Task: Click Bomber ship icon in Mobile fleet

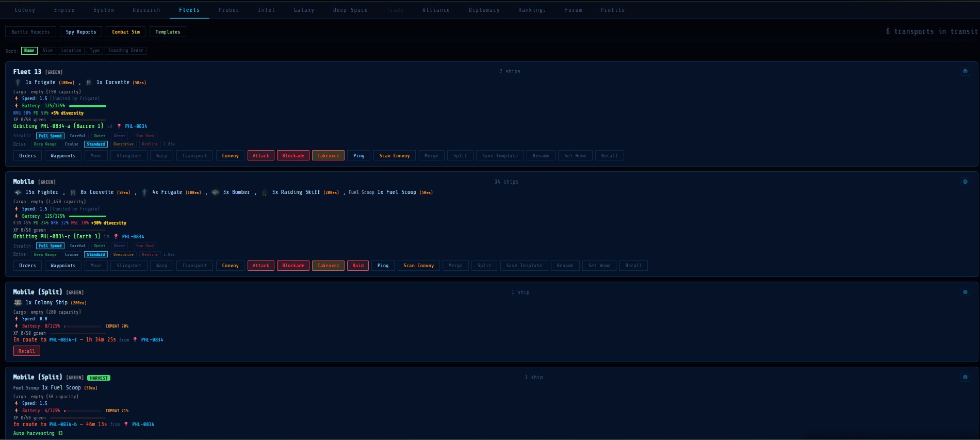Action: [216, 192]
